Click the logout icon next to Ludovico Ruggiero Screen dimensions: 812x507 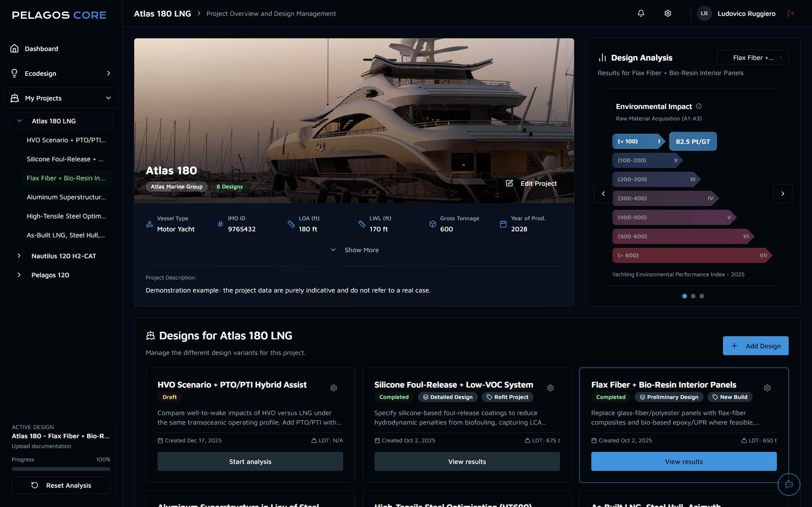pyautogui.click(x=791, y=13)
